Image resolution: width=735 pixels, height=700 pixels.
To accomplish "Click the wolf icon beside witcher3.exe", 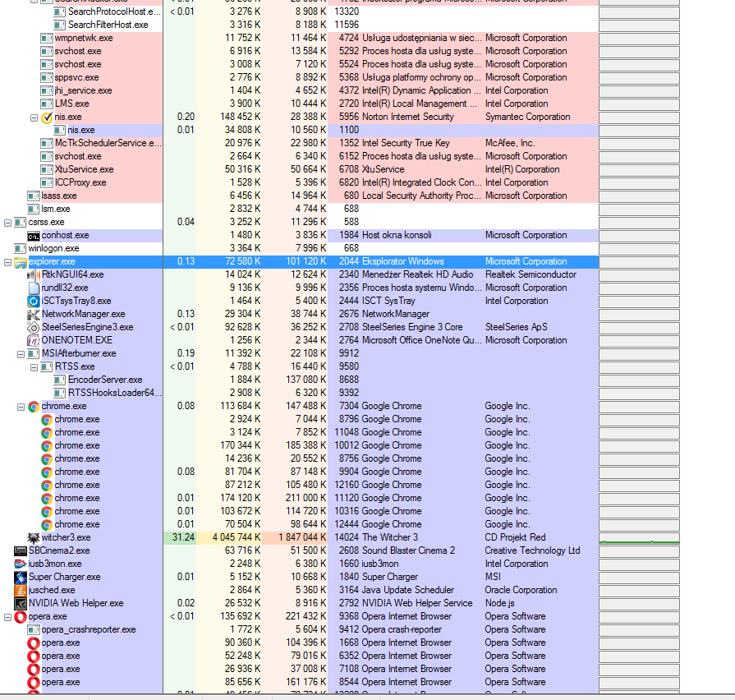I will click(x=34, y=538).
